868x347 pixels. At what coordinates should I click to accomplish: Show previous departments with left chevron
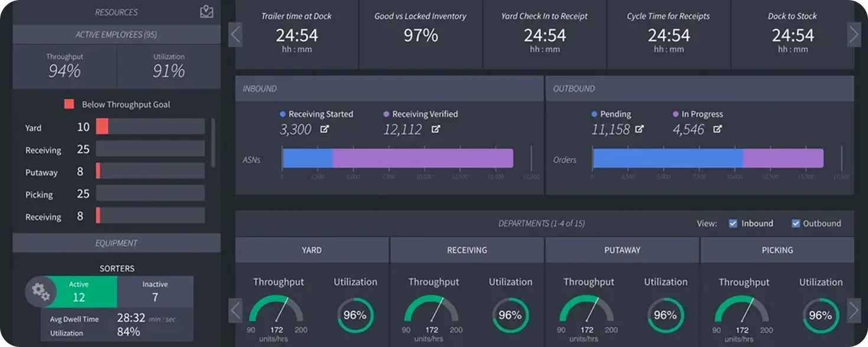[x=236, y=310]
